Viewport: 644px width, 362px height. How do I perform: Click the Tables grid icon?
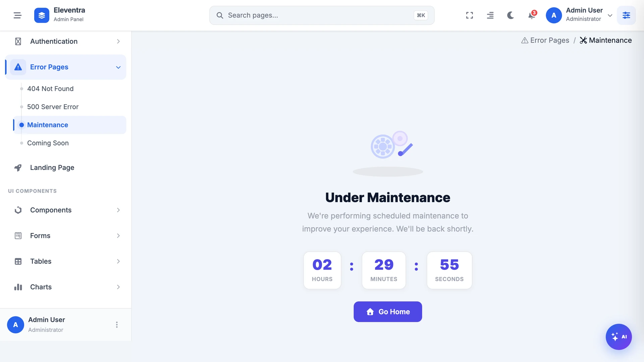[x=18, y=261]
